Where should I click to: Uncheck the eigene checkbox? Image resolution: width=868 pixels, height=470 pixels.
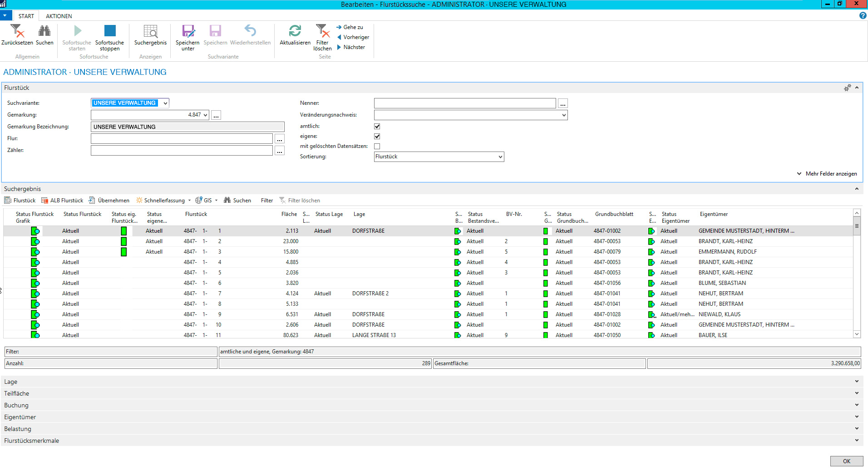point(377,137)
